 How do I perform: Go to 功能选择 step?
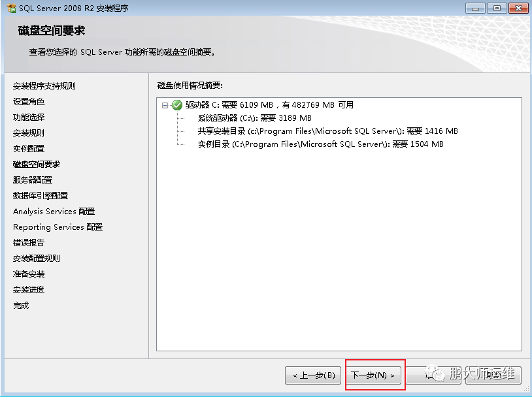click(x=29, y=118)
